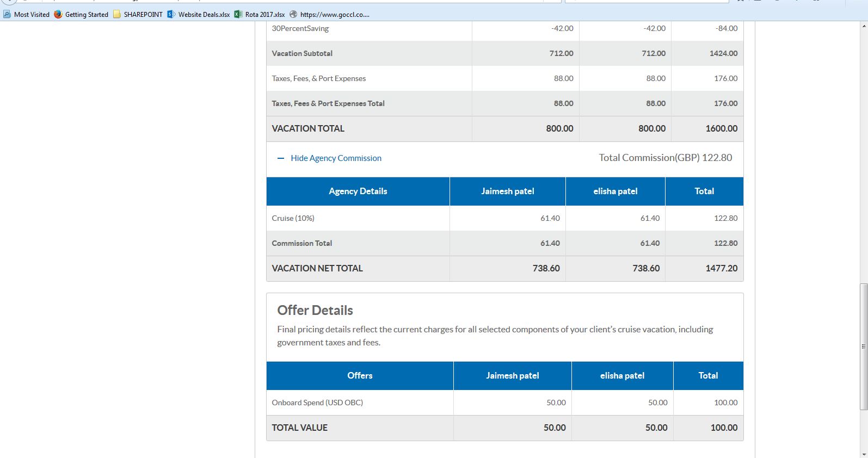Open the SHAREPOINT bookmark folder icon
The image size is (868, 458).
pos(117,15)
